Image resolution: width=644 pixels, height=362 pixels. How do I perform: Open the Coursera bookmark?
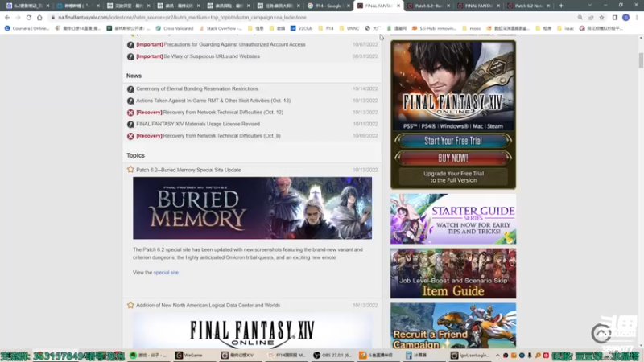[x=27, y=28]
